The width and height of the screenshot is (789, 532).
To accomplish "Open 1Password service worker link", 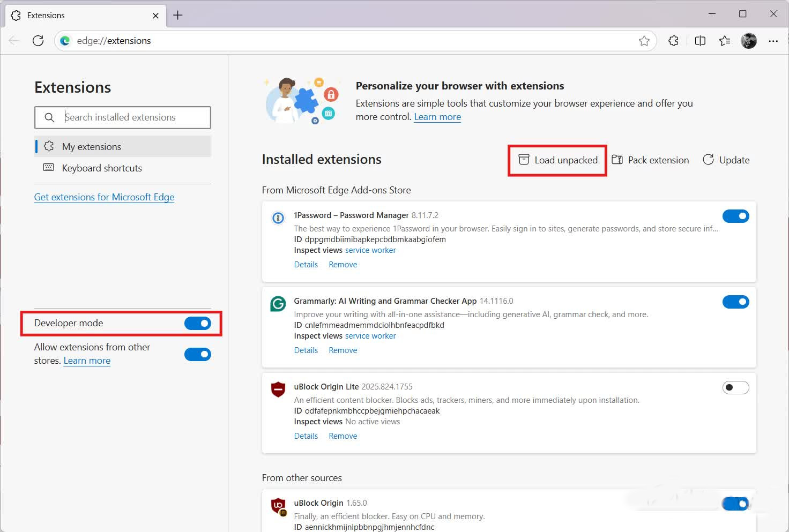I will click(370, 250).
